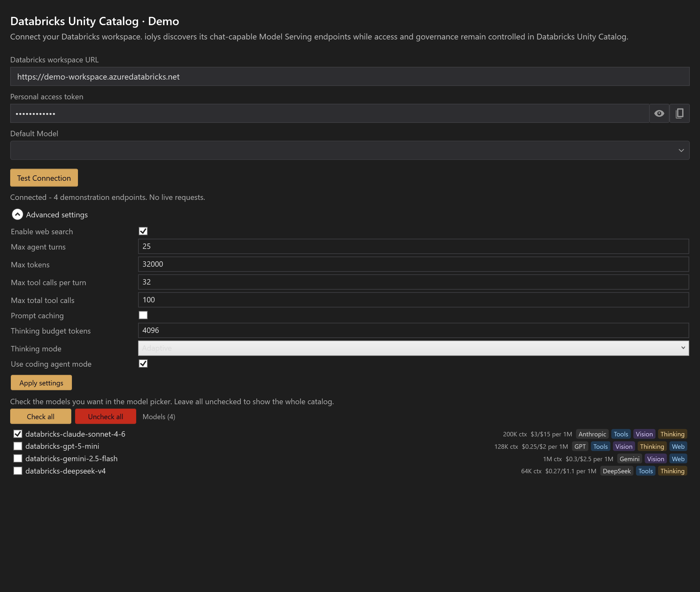Click the Tools tag on deepseek-v4 row

click(x=646, y=471)
